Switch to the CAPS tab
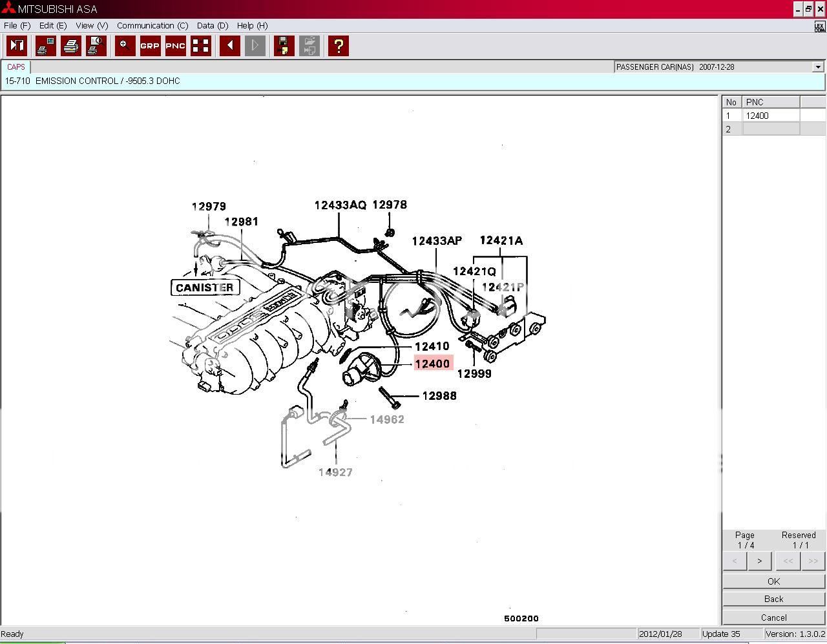The width and height of the screenshot is (827, 644). [16, 67]
